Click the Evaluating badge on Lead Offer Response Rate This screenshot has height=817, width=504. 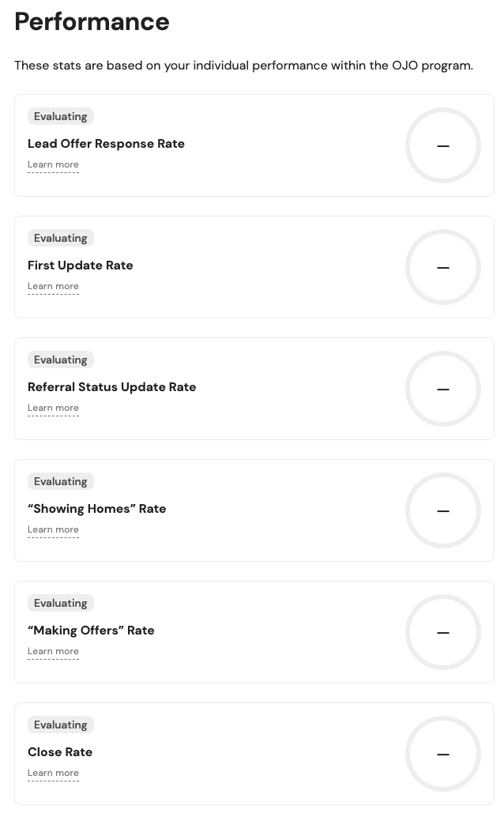pos(61,117)
